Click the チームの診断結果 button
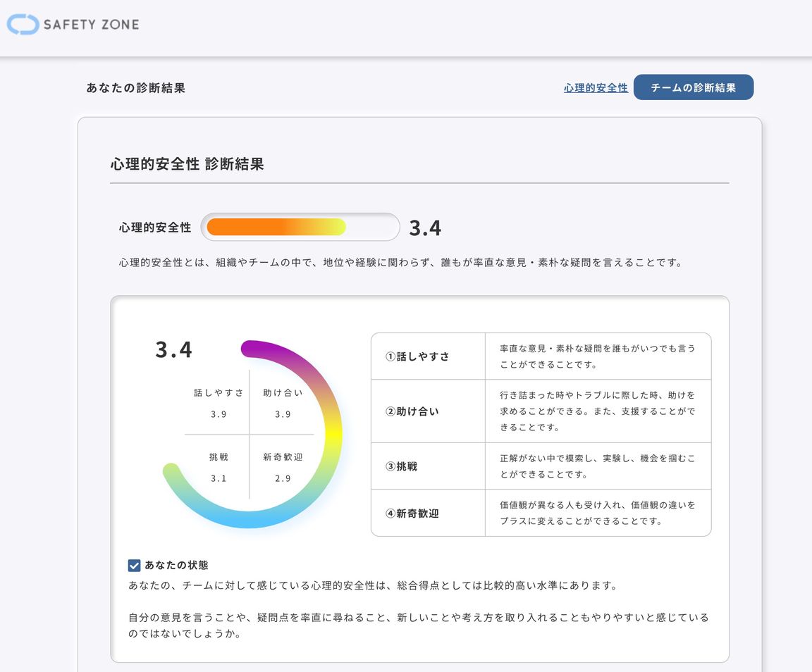812x672 pixels. click(x=694, y=87)
